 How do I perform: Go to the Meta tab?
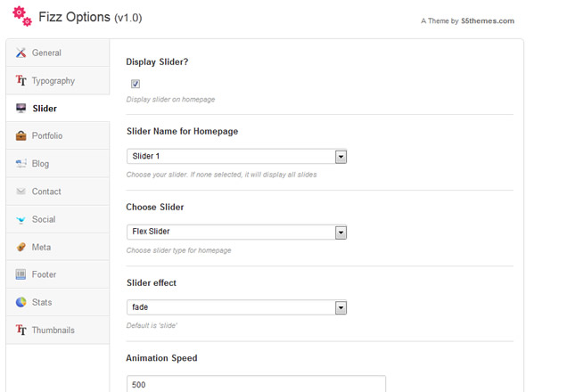click(x=58, y=247)
